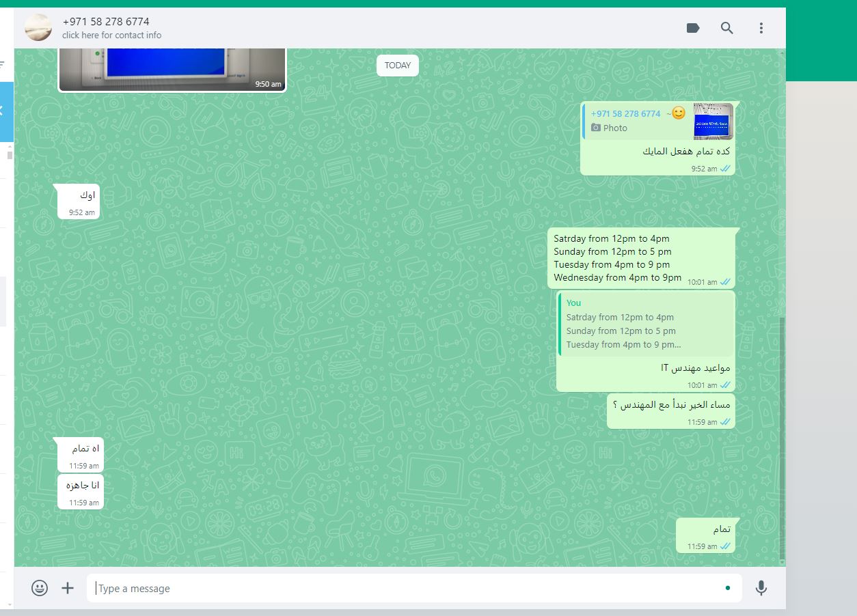
Task: Click the 'Tuesday from 4pm to 9 pm' line
Action: (x=612, y=265)
